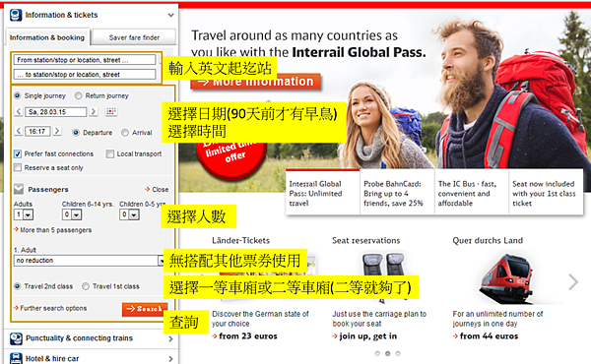The image size is (591, 364).
Task: Decrease time with left arrow
Action: [x=19, y=131]
